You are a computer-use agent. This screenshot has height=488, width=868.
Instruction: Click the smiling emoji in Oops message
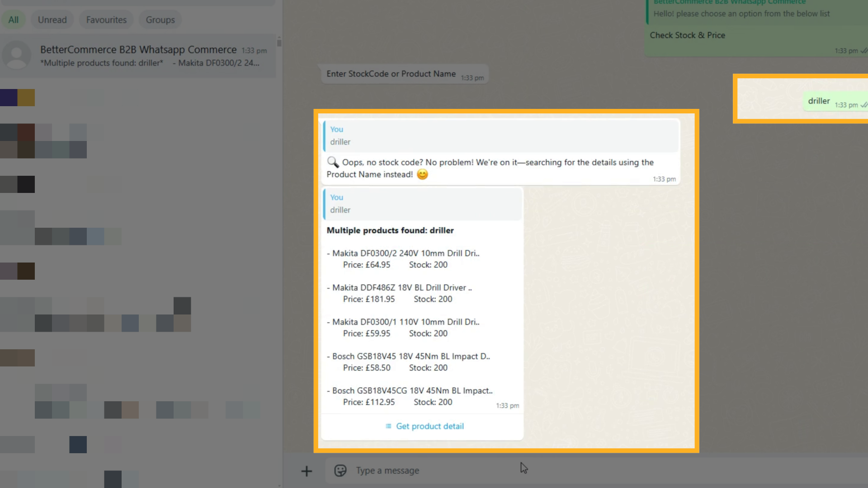pos(422,174)
